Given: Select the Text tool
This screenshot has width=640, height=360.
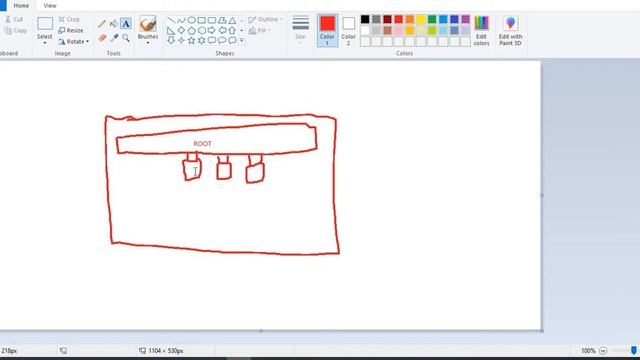Looking at the screenshot, I should pyautogui.click(x=126, y=24).
